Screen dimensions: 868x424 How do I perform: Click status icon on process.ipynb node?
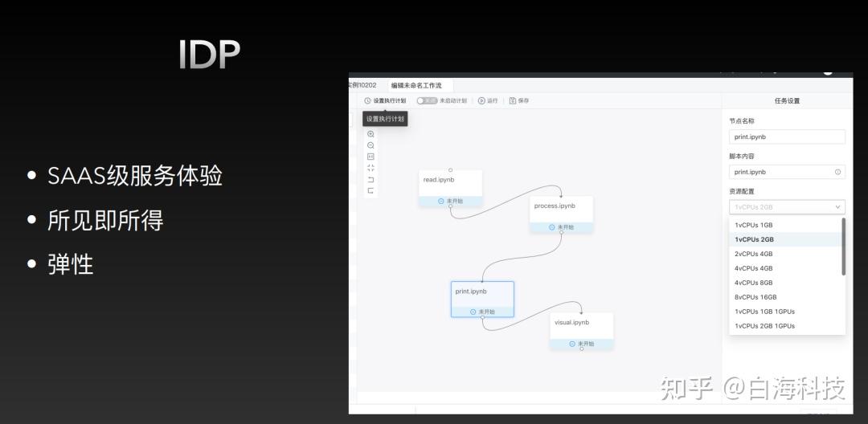click(552, 227)
